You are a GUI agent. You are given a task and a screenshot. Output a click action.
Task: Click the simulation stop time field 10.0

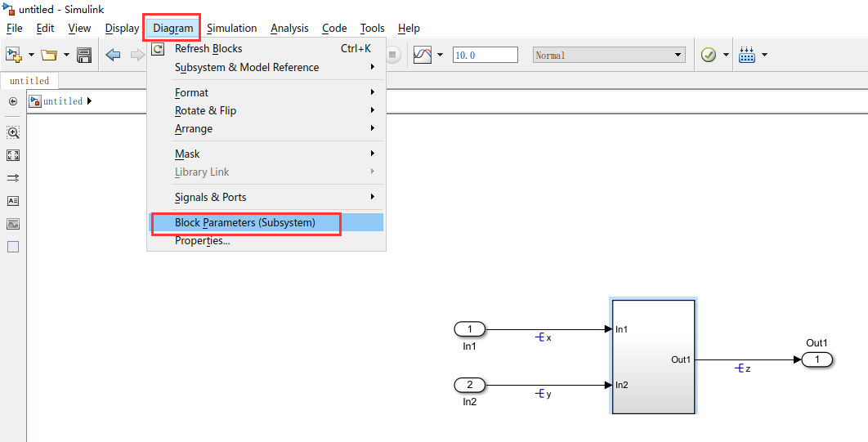pyautogui.click(x=485, y=55)
